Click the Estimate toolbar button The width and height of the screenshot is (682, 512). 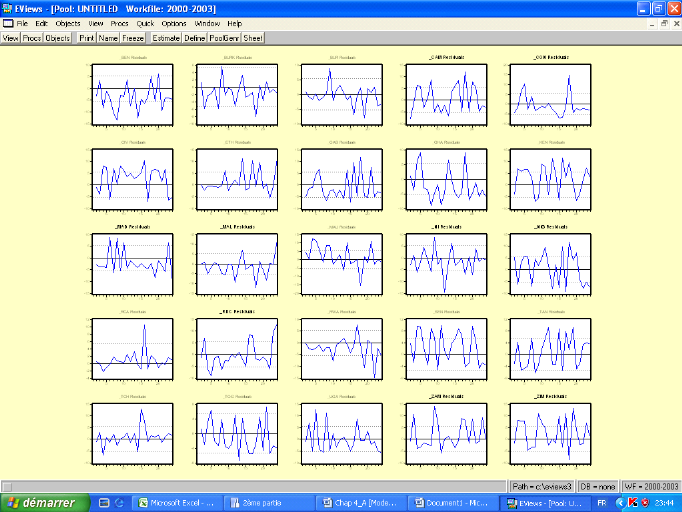(x=166, y=38)
